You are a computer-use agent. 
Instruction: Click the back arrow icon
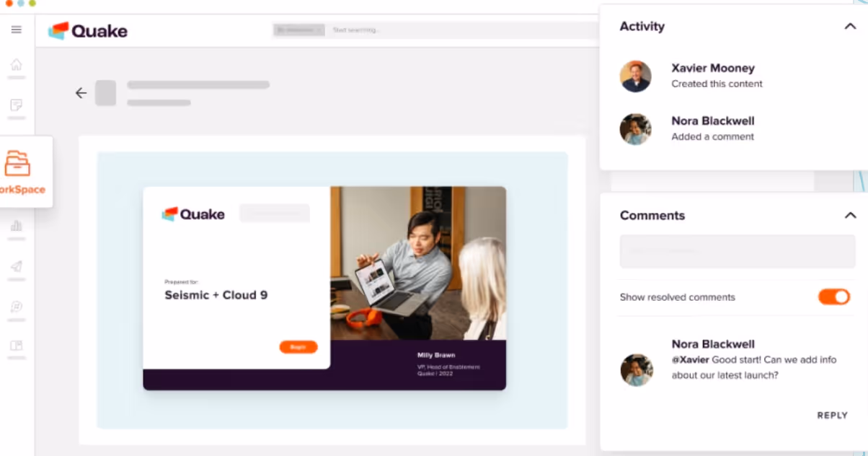81,93
